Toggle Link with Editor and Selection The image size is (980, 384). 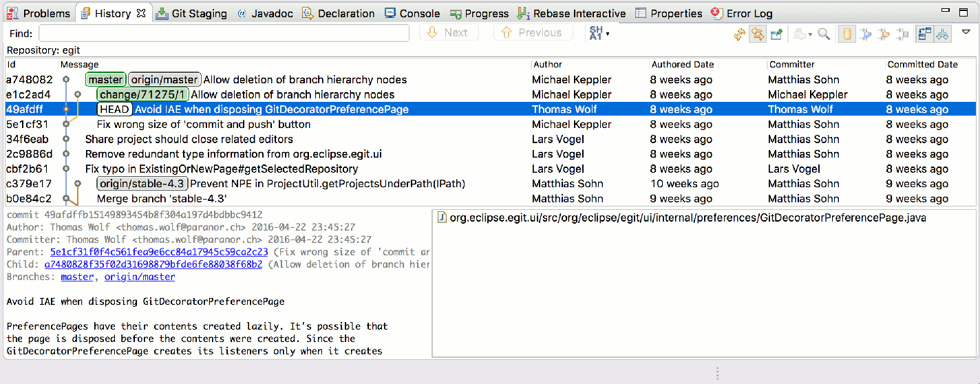pyautogui.click(x=758, y=34)
